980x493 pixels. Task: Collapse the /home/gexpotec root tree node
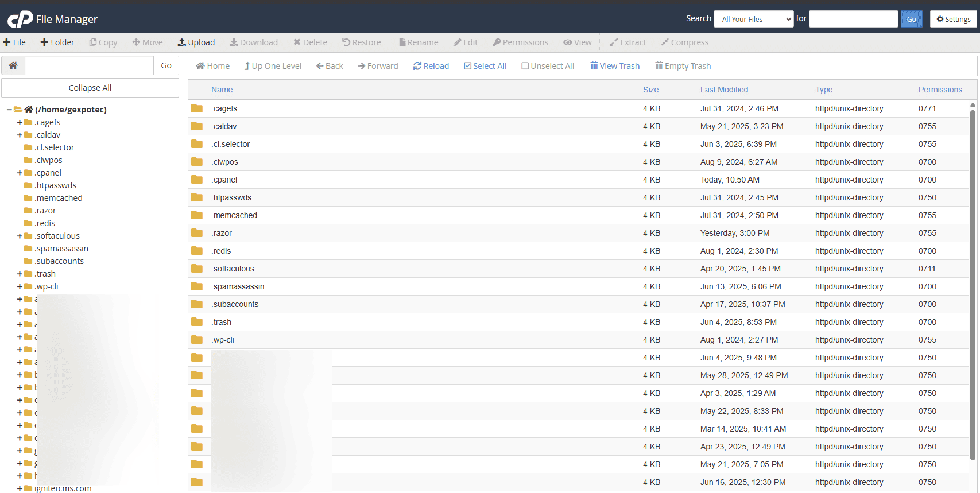click(9, 110)
